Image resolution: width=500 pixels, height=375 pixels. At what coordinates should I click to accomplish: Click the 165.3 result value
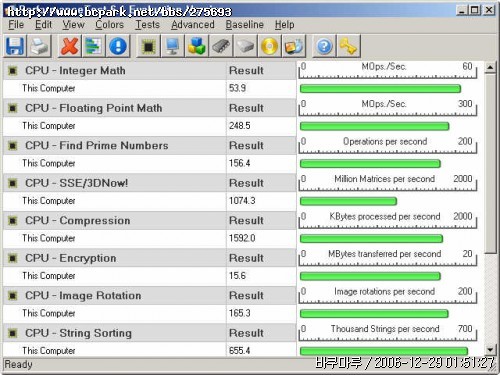coord(240,313)
